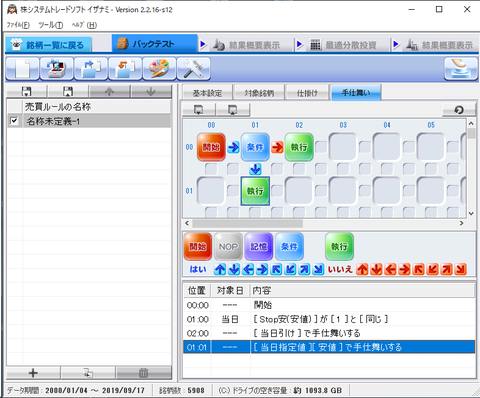Click the grid horizontal scrollbar right arrow

click(x=462, y=223)
